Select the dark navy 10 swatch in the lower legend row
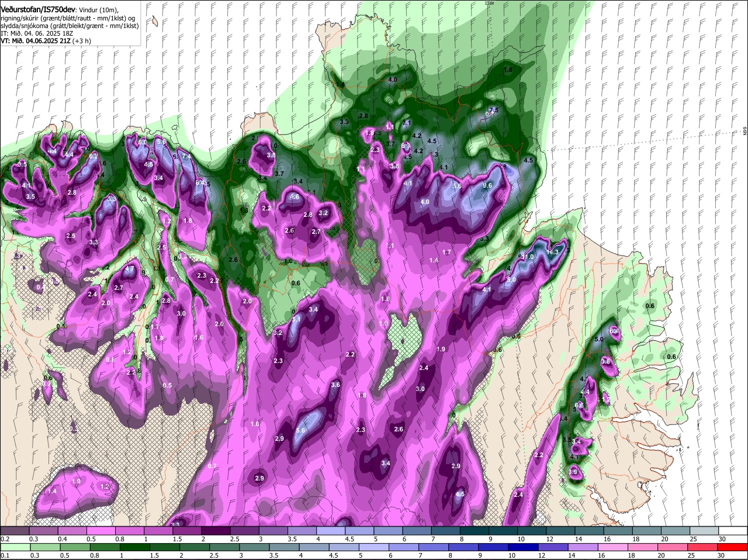 point(522,547)
